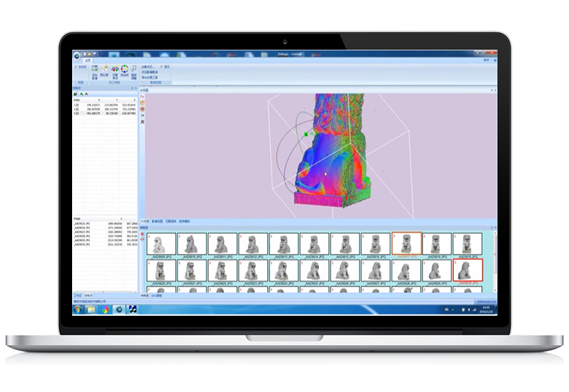Pin the left coordinates panel
The image size is (569, 392).
pyautogui.click(x=132, y=88)
